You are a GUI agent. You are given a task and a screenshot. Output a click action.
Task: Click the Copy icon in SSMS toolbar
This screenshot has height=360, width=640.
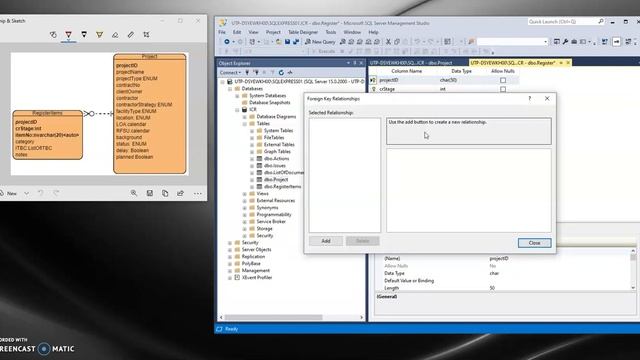click(x=397, y=42)
